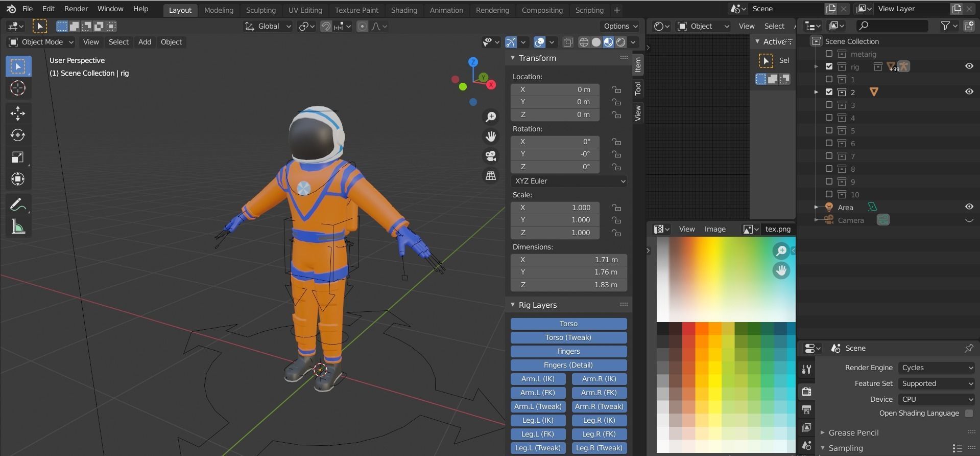Expand the Grease Pencil panel
The width and height of the screenshot is (980, 456).
point(822,432)
